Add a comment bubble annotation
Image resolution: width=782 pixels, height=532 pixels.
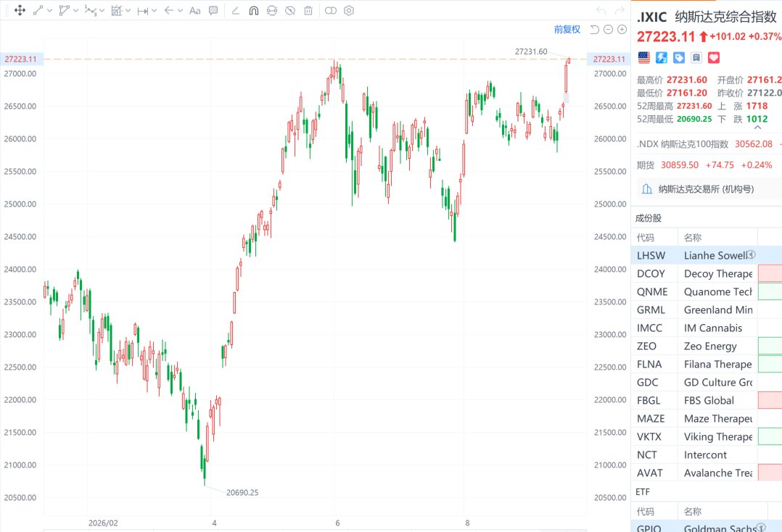click(213, 10)
